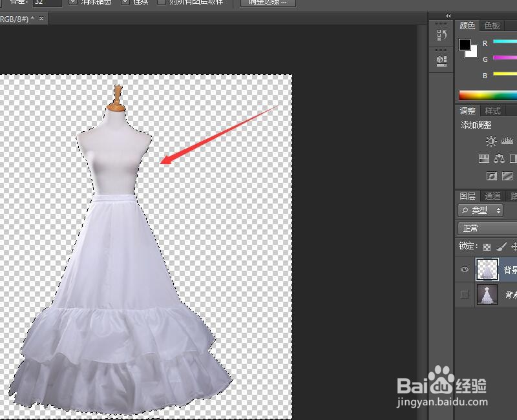Image resolution: width=517 pixels, height=420 pixels.
Task: Click the Refine Edge (调整边缘) button
Action: coord(268,3)
